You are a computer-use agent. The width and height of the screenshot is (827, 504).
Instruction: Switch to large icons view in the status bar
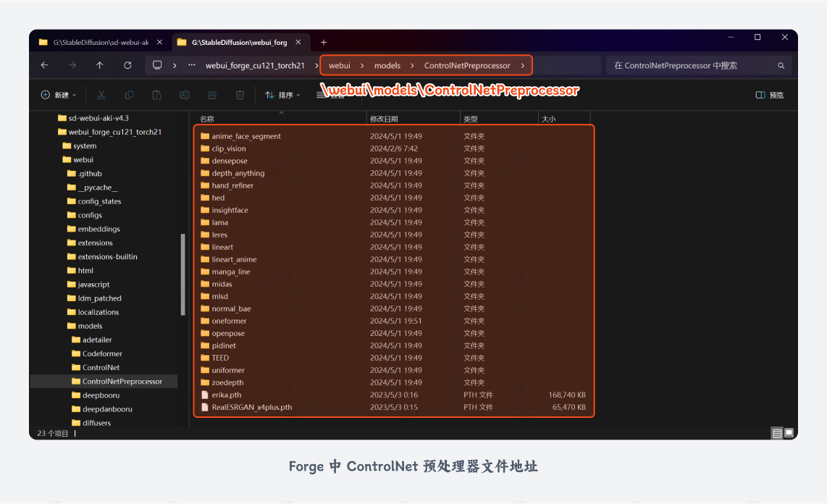[x=788, y=432]
